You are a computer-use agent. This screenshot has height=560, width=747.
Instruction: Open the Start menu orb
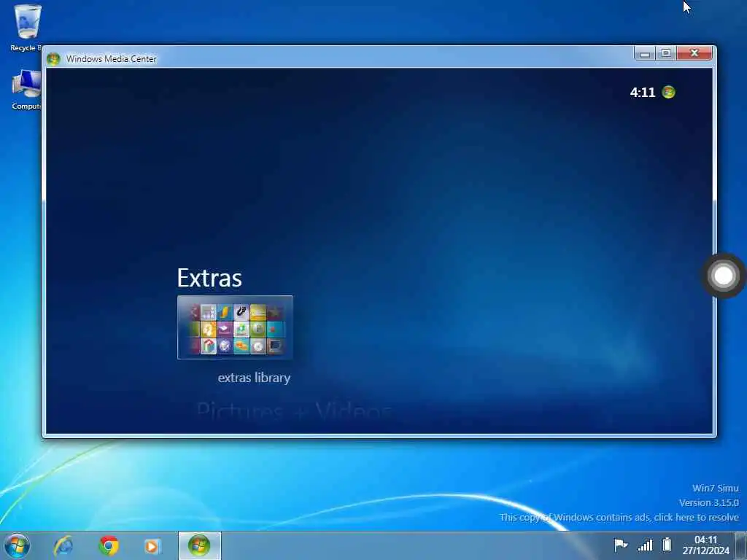click(x=17, y=545)
